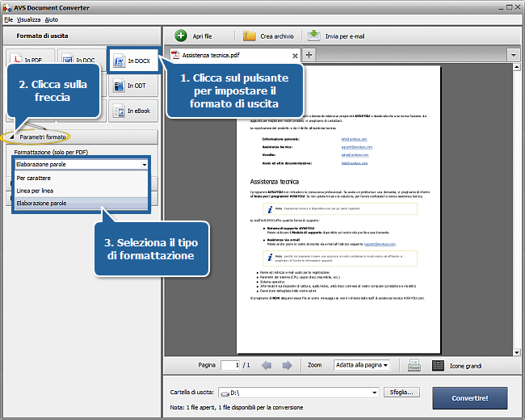The width and height of the screenshot is (525, 420).
Task: Open the File menu
Action: point(8,19)
